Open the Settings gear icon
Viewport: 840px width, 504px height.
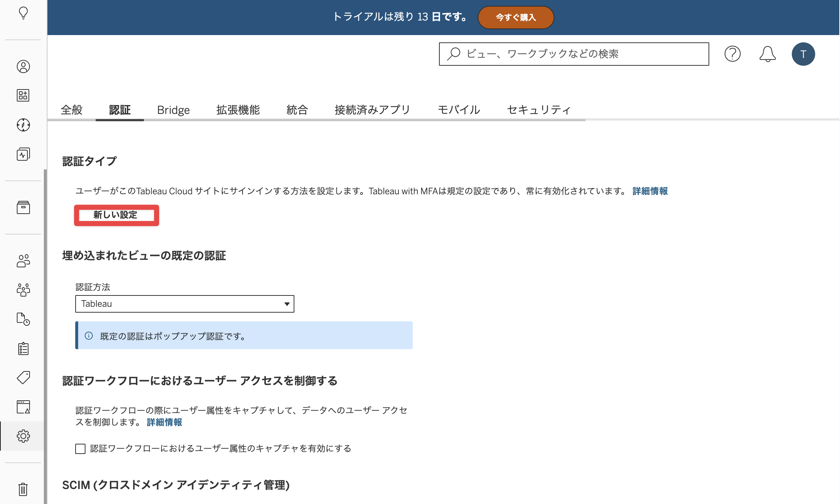pyautogui.click(x=23, y=436)
